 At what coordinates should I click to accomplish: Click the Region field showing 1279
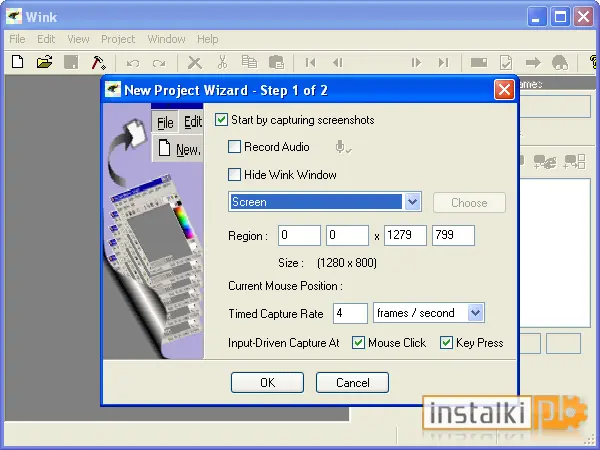click(405, 235)
